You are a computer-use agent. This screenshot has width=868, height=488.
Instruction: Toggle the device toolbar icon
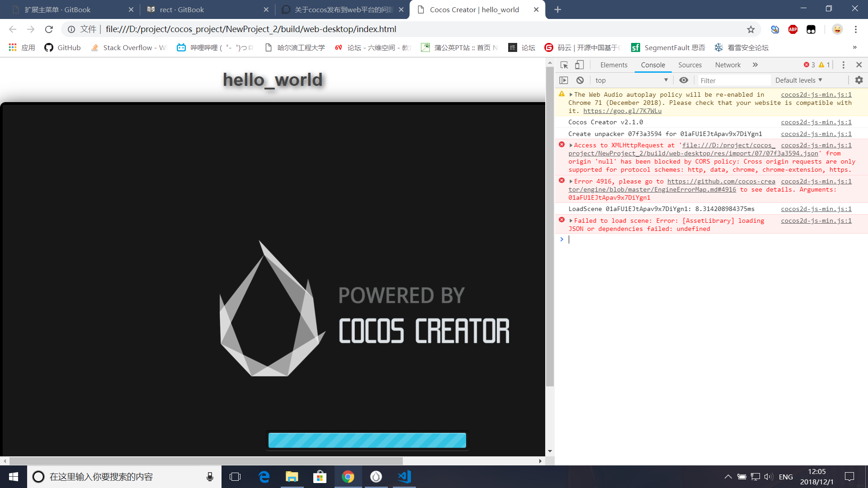click(x=579, y=65)
